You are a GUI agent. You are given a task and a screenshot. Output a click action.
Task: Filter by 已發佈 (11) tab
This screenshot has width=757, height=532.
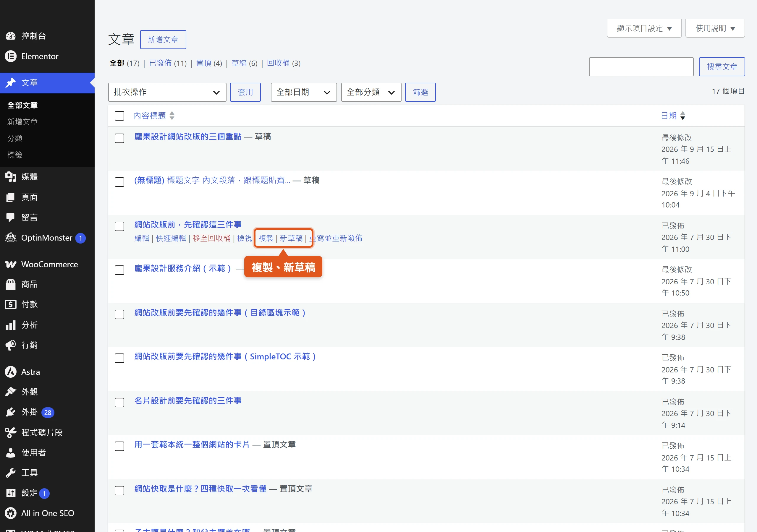click(x=168, y=63)
